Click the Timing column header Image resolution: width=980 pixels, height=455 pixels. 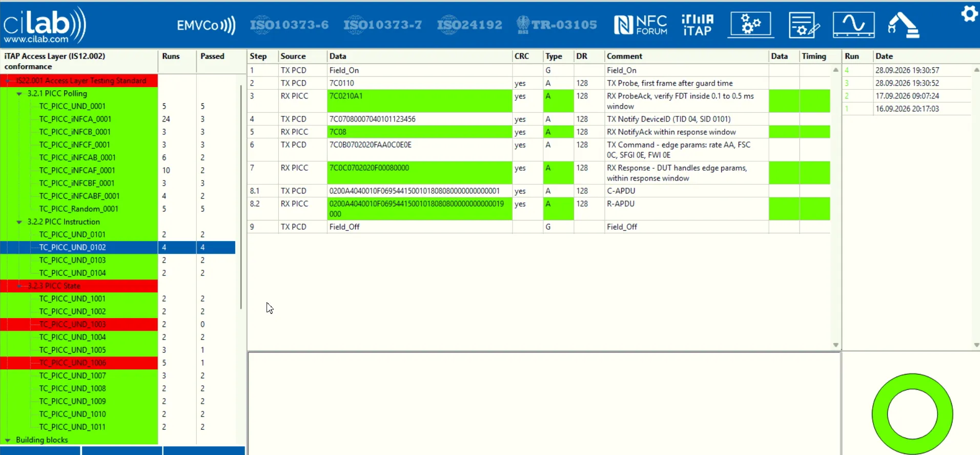tap(814, 56)
